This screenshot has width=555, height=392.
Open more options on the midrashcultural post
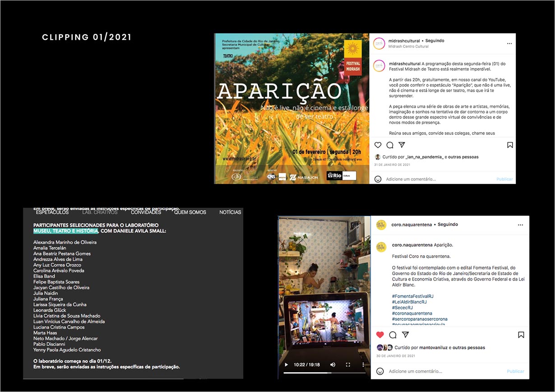(x=509, y=44)
